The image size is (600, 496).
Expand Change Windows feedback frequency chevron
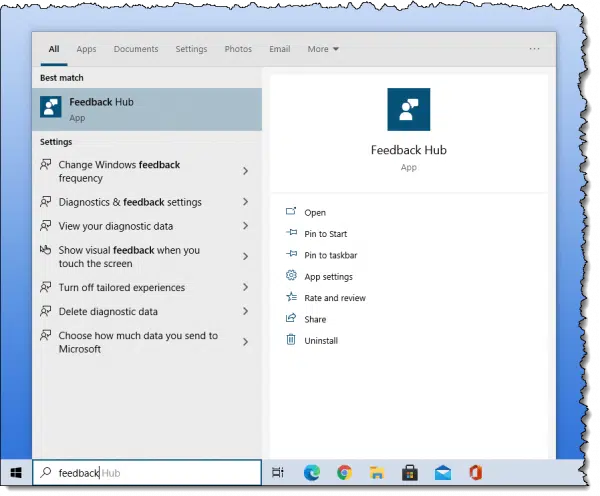(x=246, y=171)
